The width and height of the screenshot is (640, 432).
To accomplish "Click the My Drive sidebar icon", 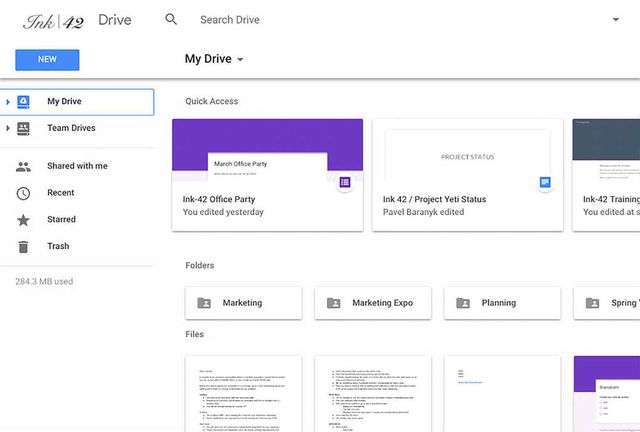I will click(x=23, y=102).
